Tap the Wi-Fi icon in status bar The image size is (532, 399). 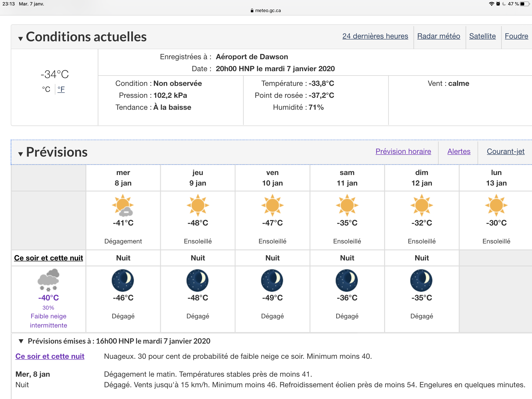pyautogui.click(x=491, y=4)
